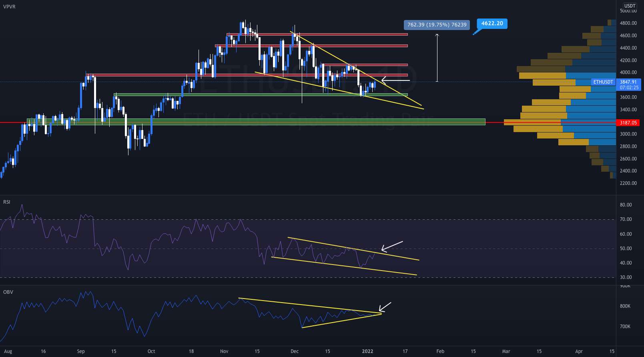Select the RSI pane label
Screen dimensions: 644x357
[x=7, y=202]
